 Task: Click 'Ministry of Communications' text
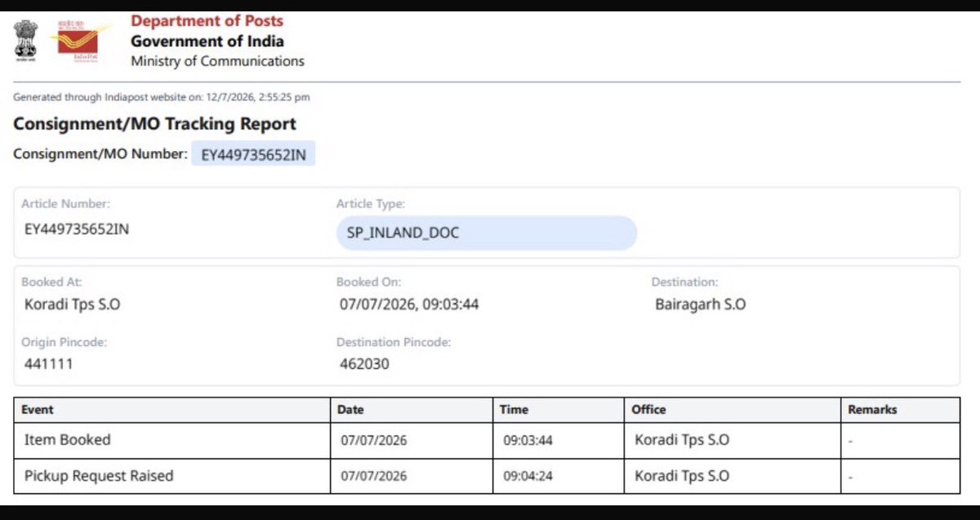click(217, 61)
